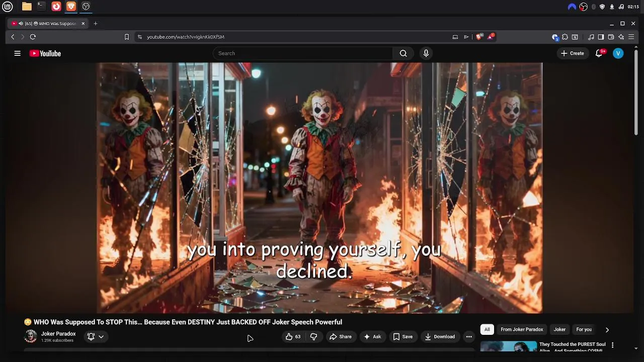Toggle the browser sidebar panel

coord(601,37)
